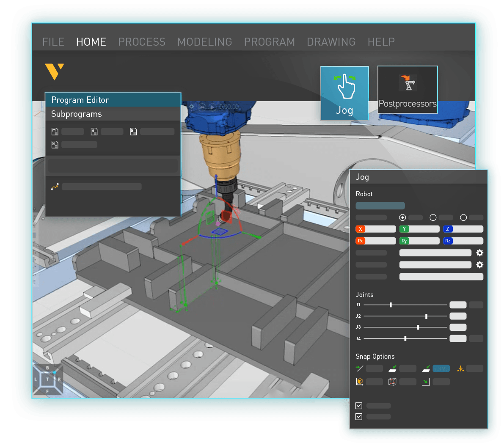Select the coordinate system snap icon
This screenshot has width=504, height=445.
(359, 381)
